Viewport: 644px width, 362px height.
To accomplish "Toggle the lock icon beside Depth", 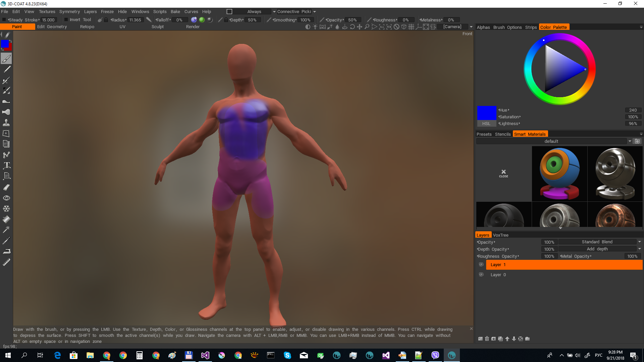I will pos(226,20).
